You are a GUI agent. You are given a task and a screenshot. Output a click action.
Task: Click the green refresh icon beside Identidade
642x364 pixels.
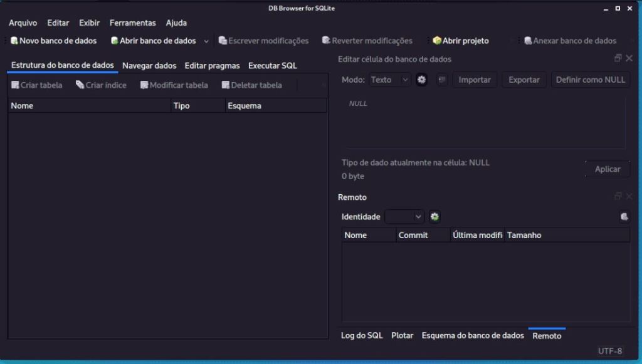coord(434,217)
